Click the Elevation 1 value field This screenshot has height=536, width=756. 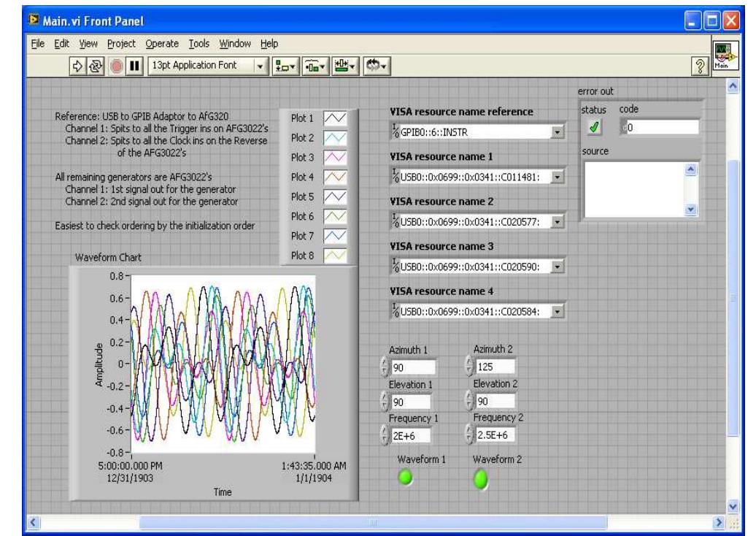pos(411,402)
